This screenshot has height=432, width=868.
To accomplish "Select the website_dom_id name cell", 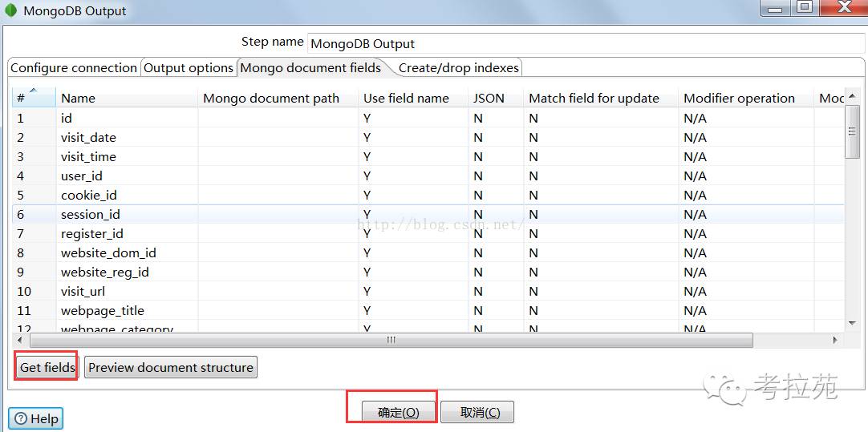I will click(x=127, y=252).
